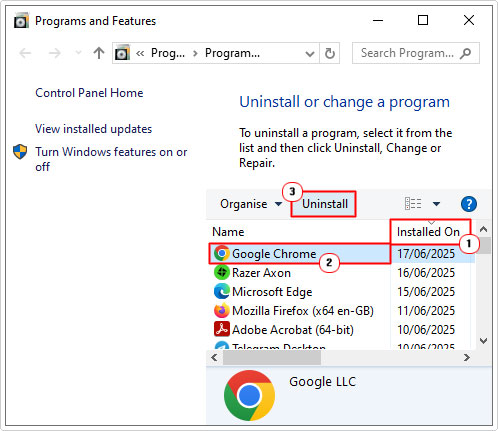
Task: Refresh the Programs and Features list
Action: [330, 53]
